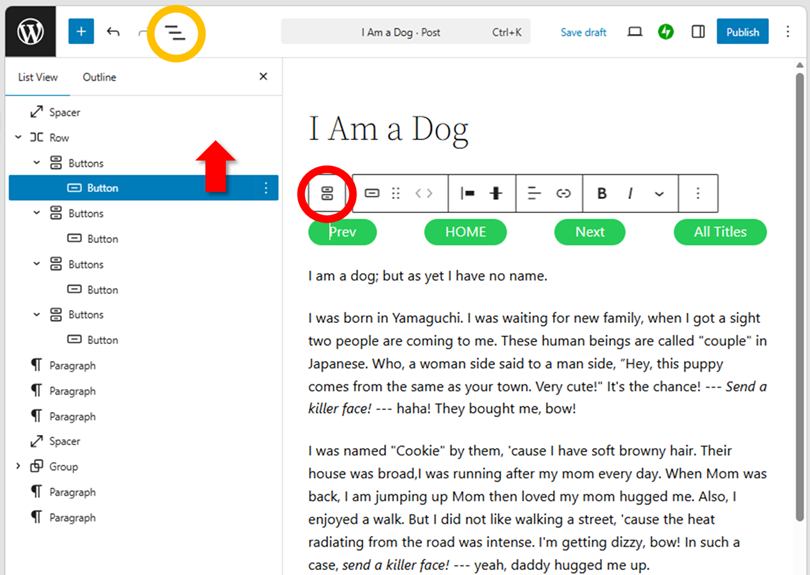Click the editor vertical scrollbar
This screenshot has width=810, height=575.
pos(799,300)
